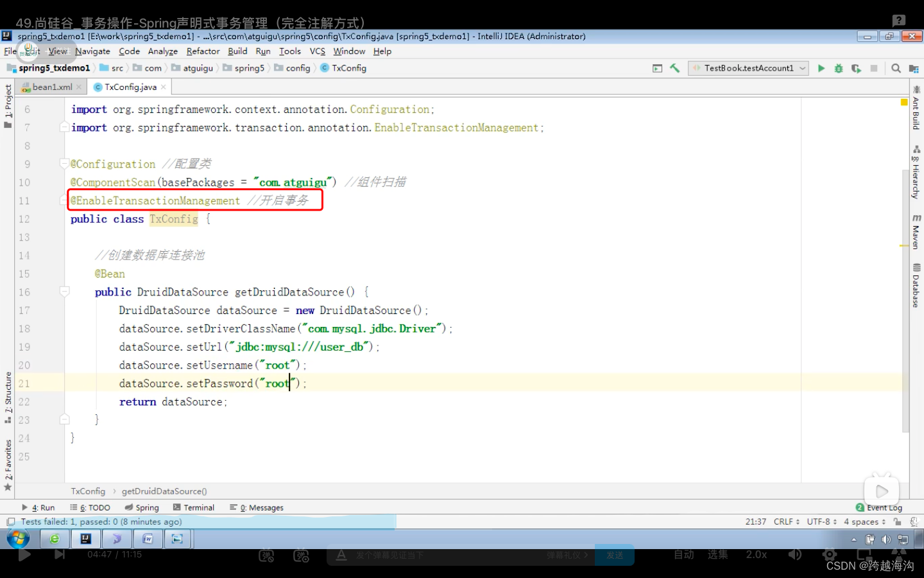Click getDruidDataSource() in bottom editor breadcrumb
The image size is (924, 578).
164,491
